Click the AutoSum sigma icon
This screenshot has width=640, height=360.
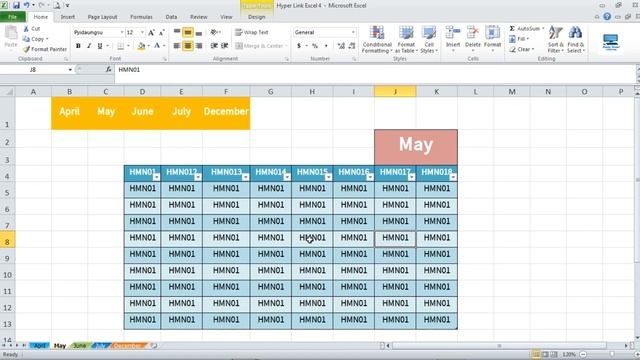[x=512, y=29]
